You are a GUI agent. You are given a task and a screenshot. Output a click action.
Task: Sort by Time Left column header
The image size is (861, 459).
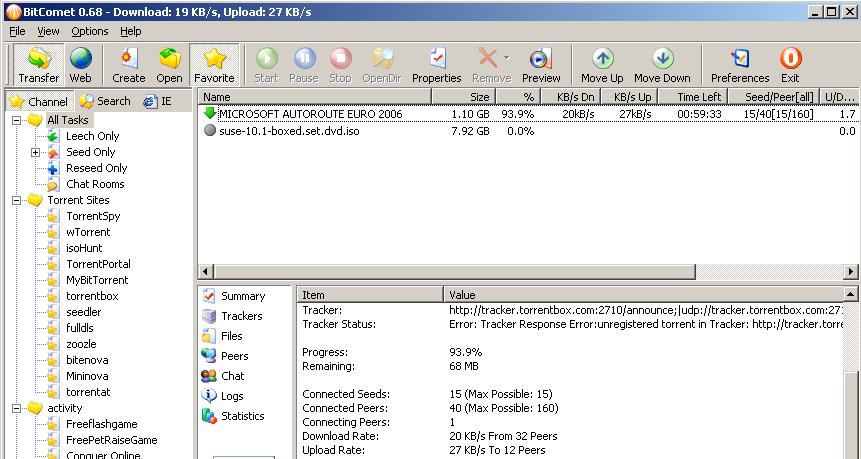click(x=694, y=97)
